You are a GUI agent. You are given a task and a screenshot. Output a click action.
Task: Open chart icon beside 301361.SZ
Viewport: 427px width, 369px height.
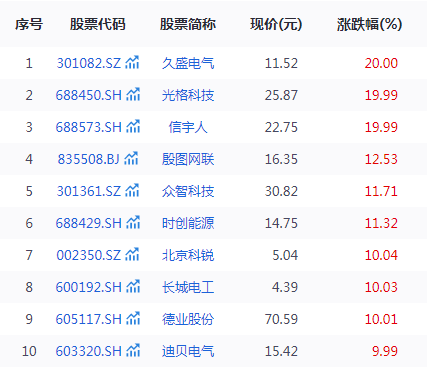[x=132, y=190]
